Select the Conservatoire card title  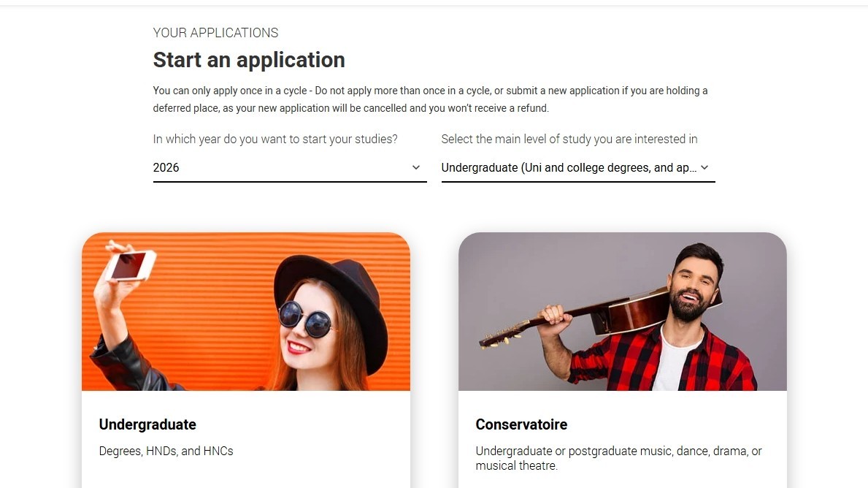click(521, 424)
